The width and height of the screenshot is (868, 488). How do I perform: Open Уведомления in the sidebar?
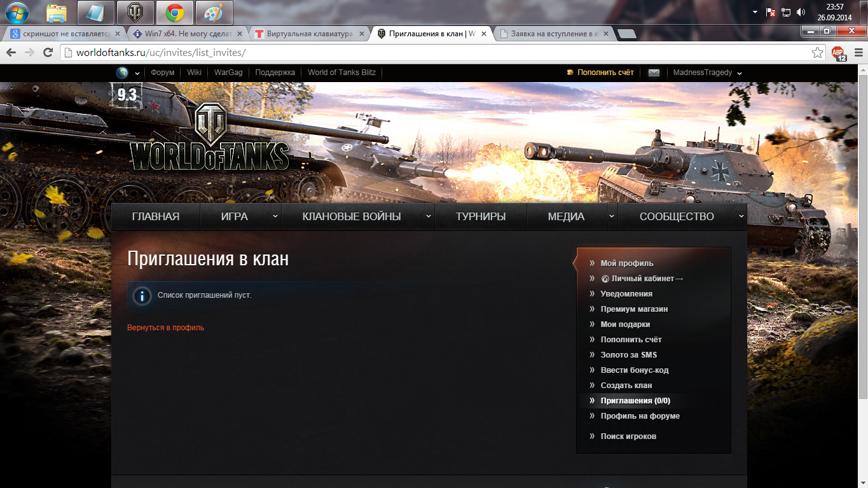626,294
